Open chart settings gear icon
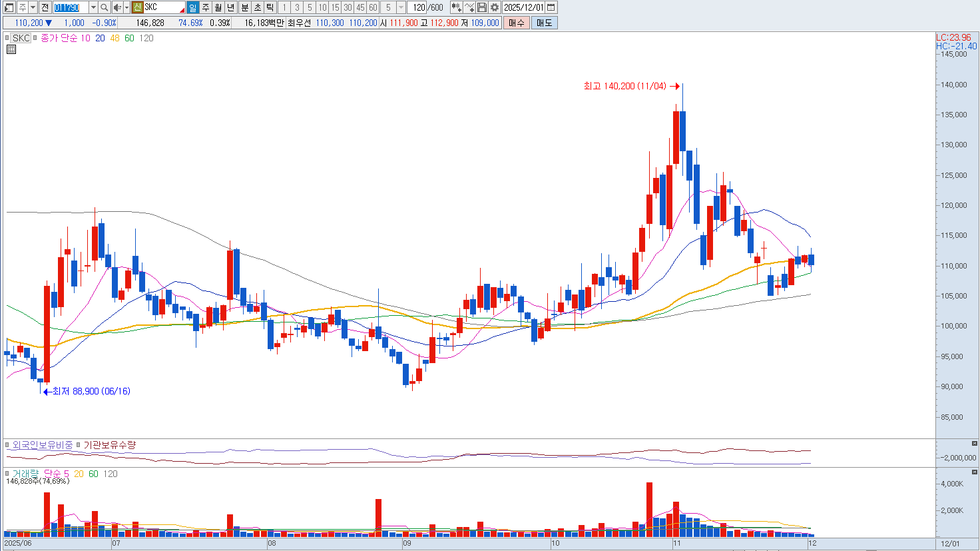980x551 pixels. coord(495,7)
